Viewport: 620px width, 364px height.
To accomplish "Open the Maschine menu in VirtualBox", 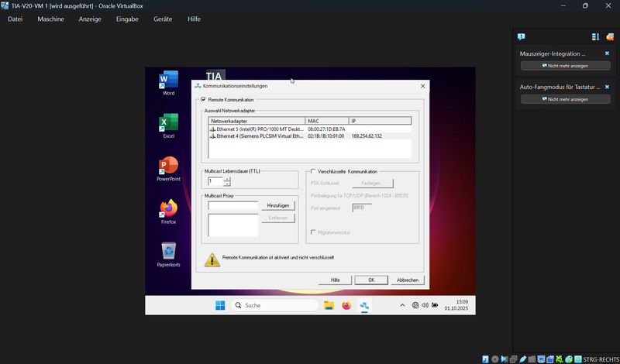I will [x=50, y=19].
